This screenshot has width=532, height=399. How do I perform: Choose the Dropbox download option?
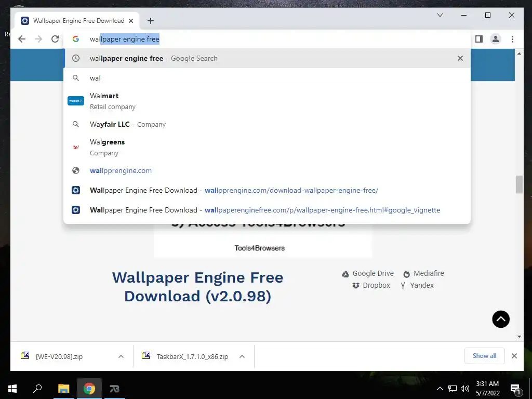click(x=371, y=285)
